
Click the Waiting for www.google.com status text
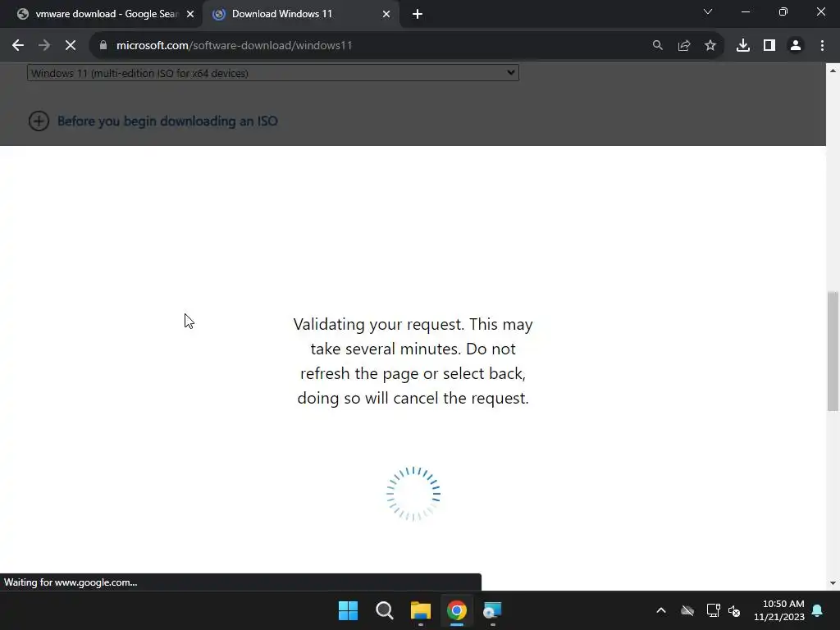click(x=71, y=582)
